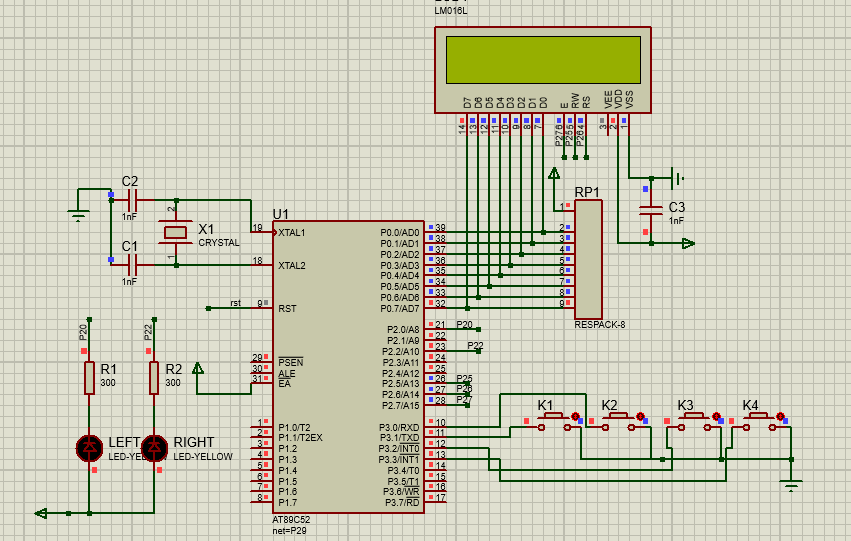
Task: Click the XTAL1 pin name
Action: point(292,233)
